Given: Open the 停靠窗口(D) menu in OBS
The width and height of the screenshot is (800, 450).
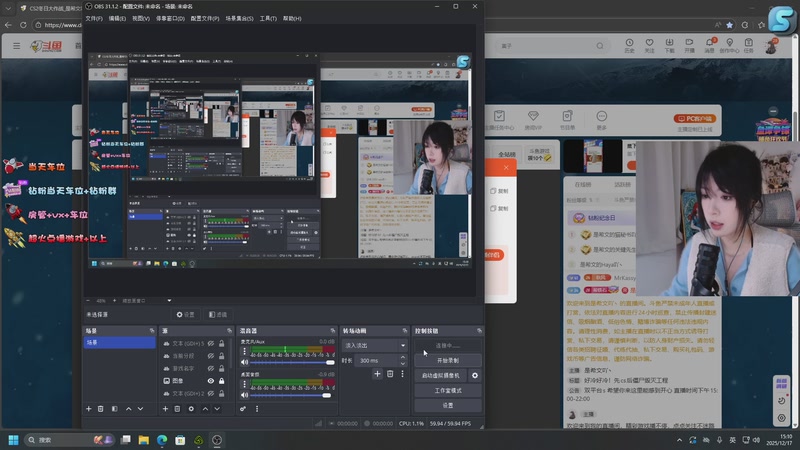Looking at the screenshot, I should (x=170, y=18).
